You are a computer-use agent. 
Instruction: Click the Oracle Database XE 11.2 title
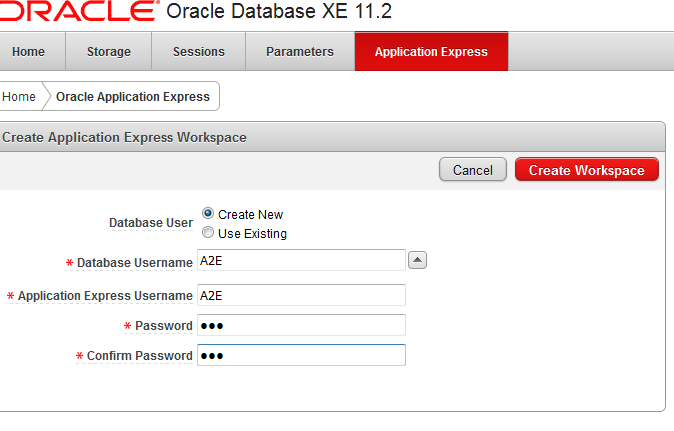coord(279,11)
